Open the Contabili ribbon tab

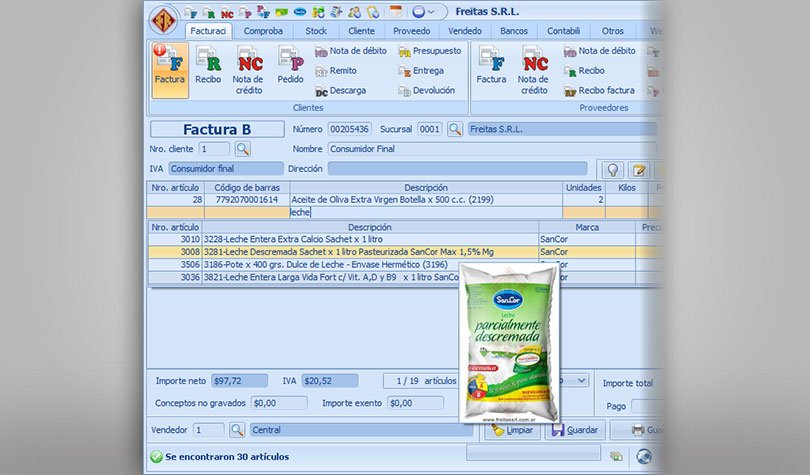click(x=563, y=31)
